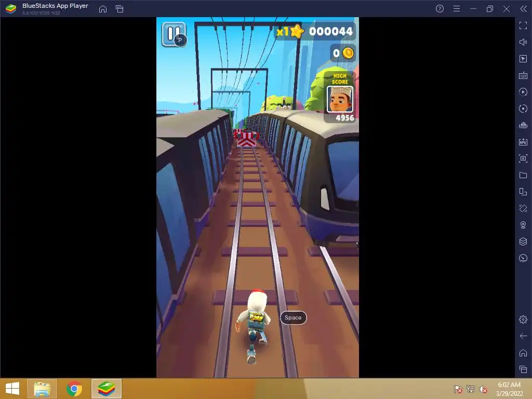
Task: Open the BlueStacks hamburger menu
Action: [457, 9]
